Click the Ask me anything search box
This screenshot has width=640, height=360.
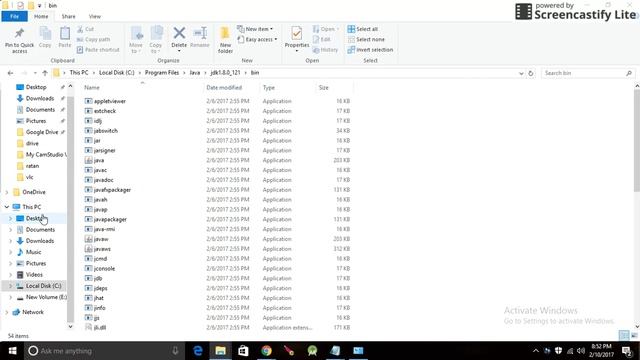(104, 351)
